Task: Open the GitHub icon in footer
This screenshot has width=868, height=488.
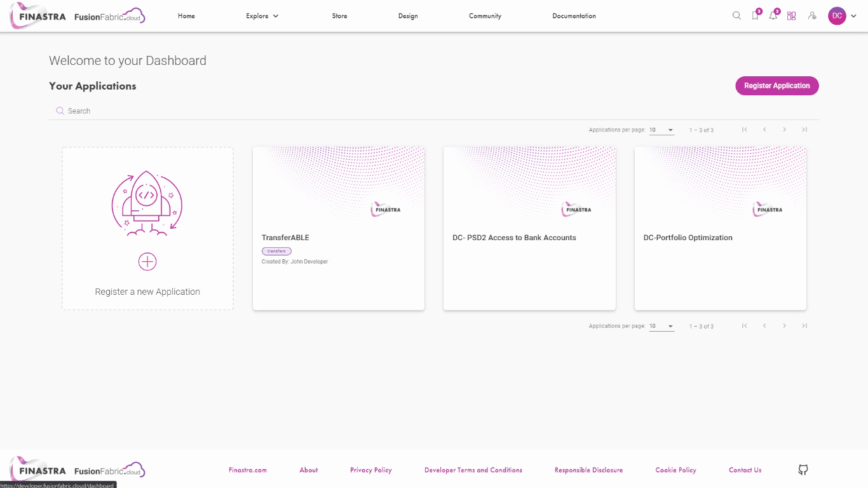Action: tap(803, 470)
